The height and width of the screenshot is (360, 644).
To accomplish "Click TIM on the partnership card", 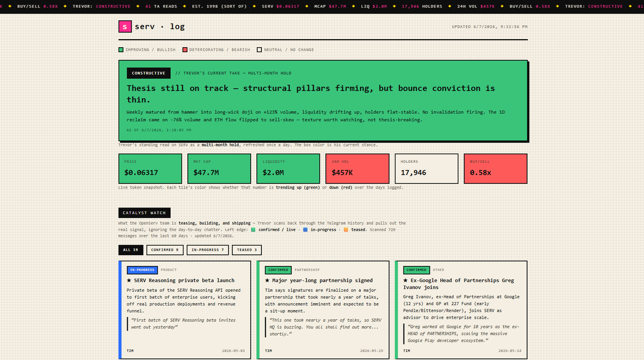I will [268, 351].
